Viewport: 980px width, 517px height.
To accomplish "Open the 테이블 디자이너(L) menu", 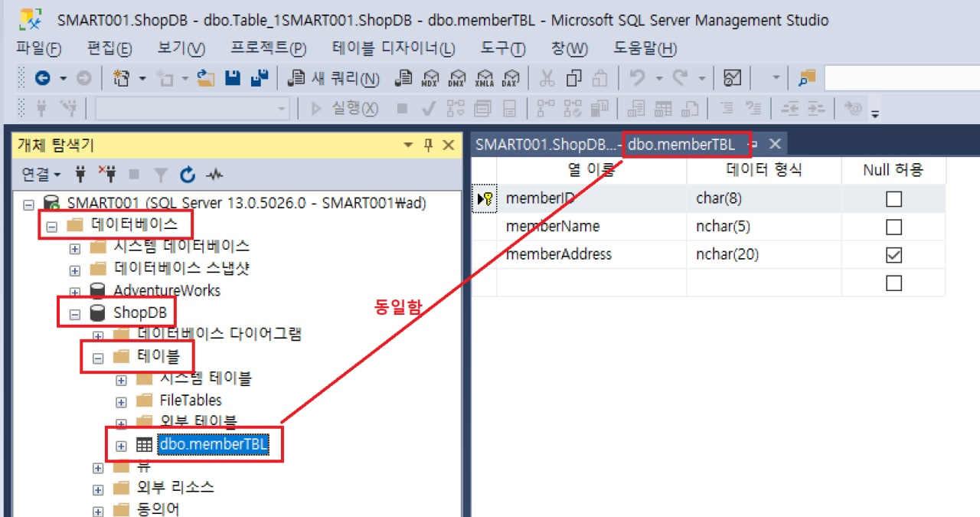I will [394, 48].
